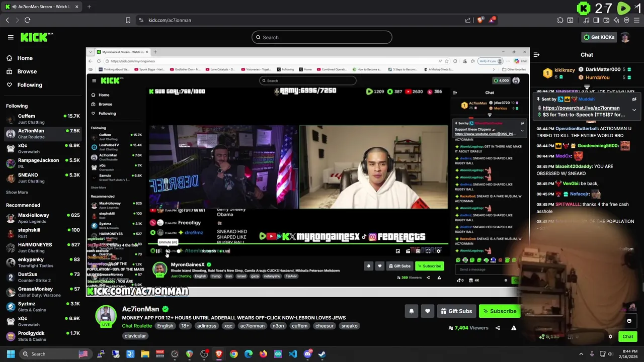The image size is (644, 362).
Task: Open browser extensions puzzle icon
Action: 560,20
